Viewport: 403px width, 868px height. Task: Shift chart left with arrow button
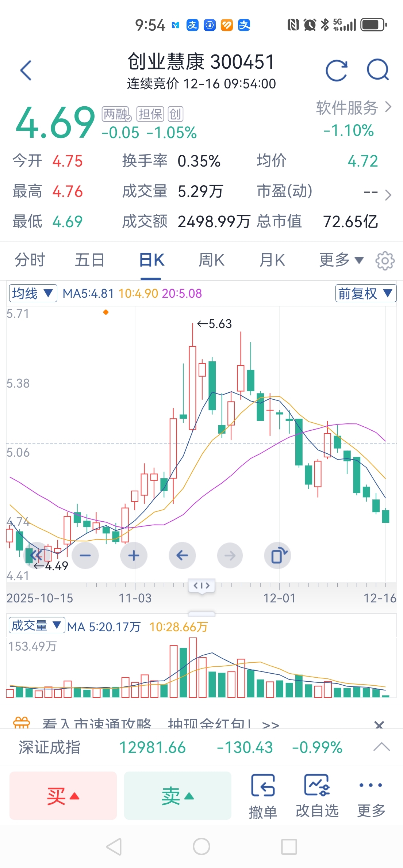click(x=182, y=556)
